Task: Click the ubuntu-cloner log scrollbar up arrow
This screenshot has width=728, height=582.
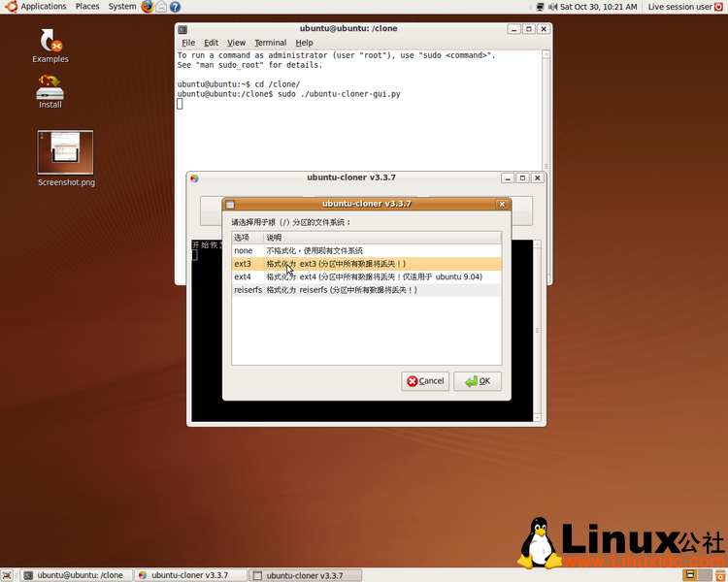Action: coord(537,244)
